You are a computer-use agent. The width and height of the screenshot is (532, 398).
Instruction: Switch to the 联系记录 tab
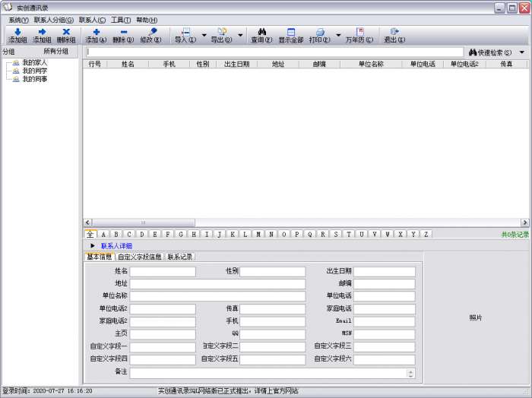point(180,257)
